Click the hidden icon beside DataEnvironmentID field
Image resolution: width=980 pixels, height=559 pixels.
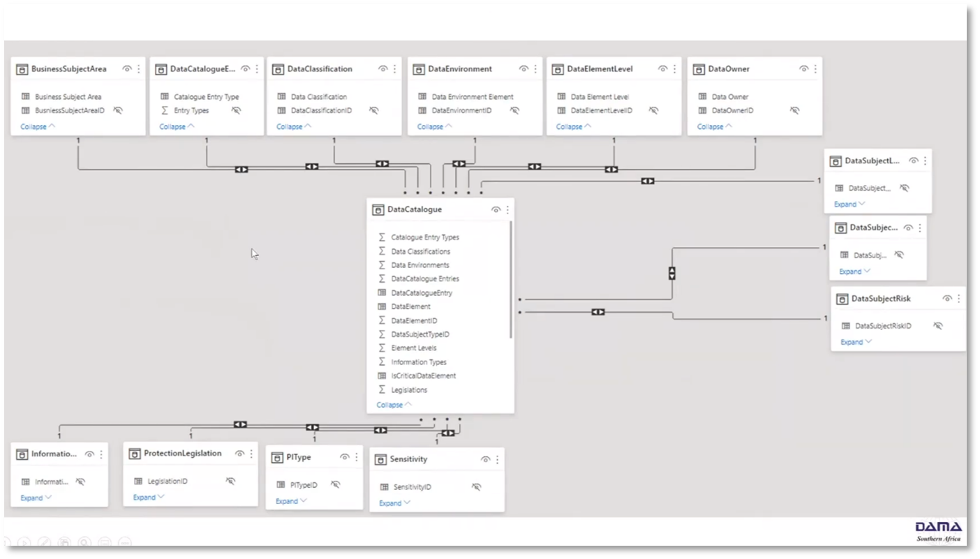click(x=514, y=110)
